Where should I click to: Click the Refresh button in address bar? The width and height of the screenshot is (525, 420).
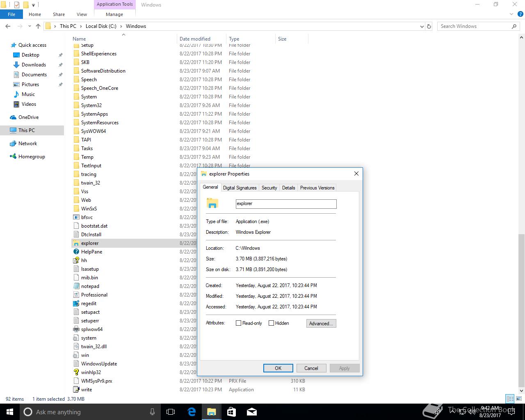[429, 26]
